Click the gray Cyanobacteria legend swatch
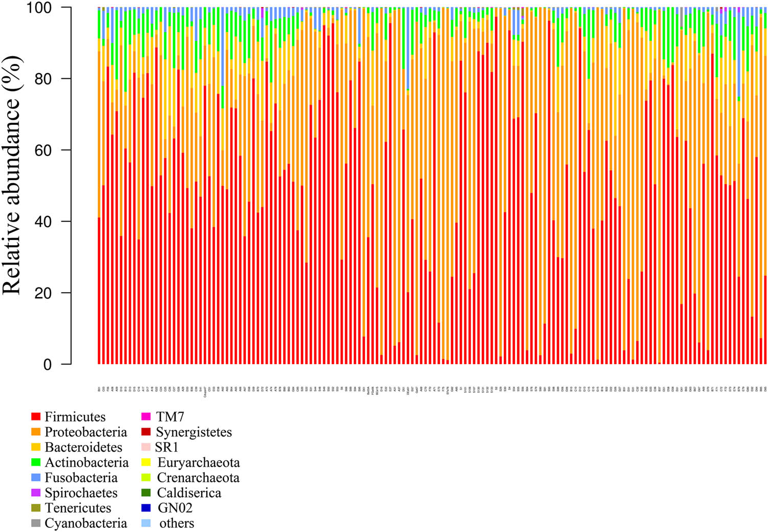Screen dimensions: 768x532 [x=36, y=523]
